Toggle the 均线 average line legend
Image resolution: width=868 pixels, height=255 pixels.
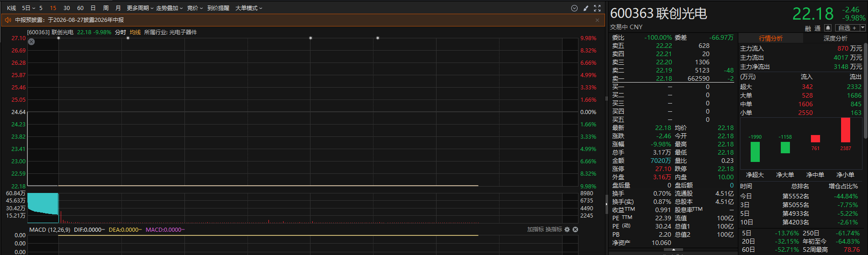135,32
